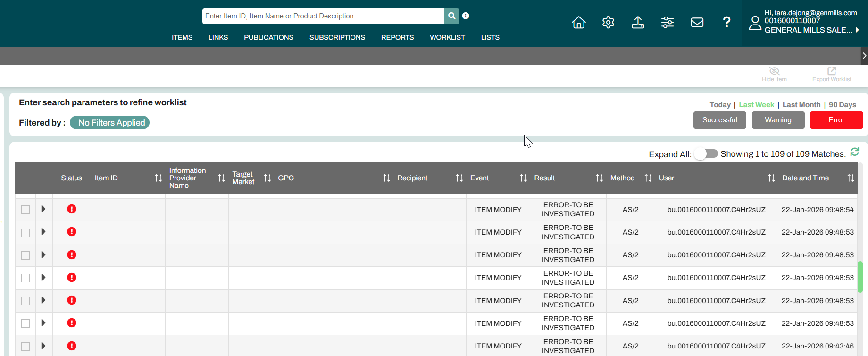The image size is (868, 356).
Task: Click the green vertical scrollbar thumb
Action: 860,277
